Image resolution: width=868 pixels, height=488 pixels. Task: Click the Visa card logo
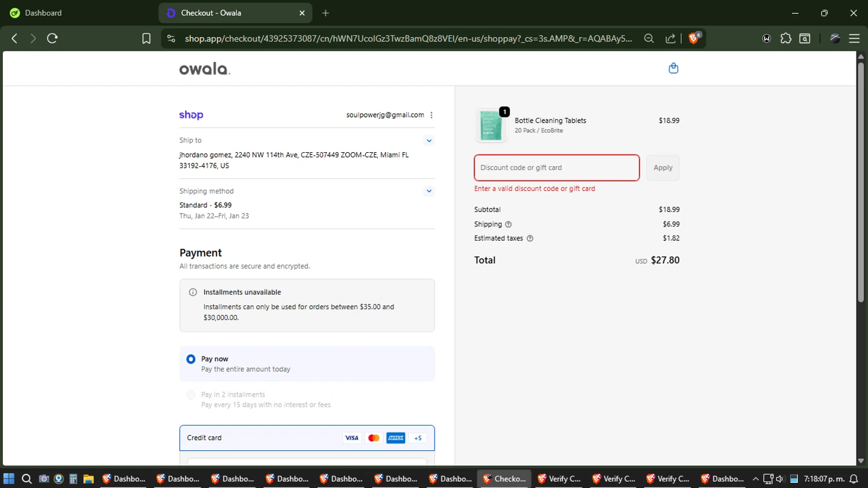(x=351, y=438)
